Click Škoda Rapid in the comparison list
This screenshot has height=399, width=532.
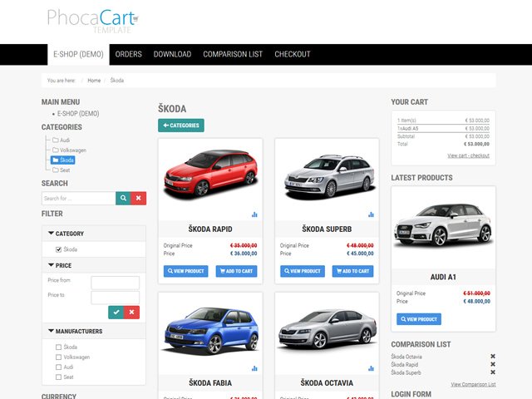coord(405,364)
